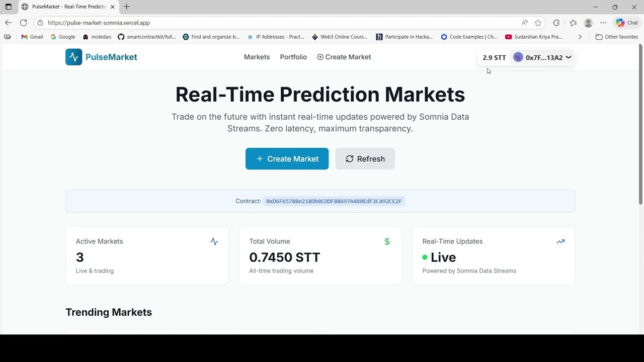Screen dimensions: 644x362
Task: Go to Portfolio page
Action: (293, 57)
